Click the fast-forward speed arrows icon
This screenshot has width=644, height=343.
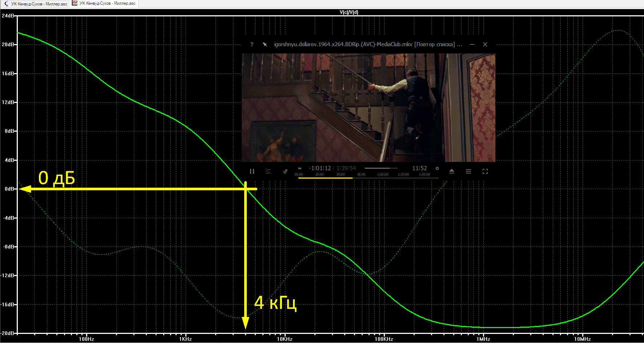click(x=300, y=168)
